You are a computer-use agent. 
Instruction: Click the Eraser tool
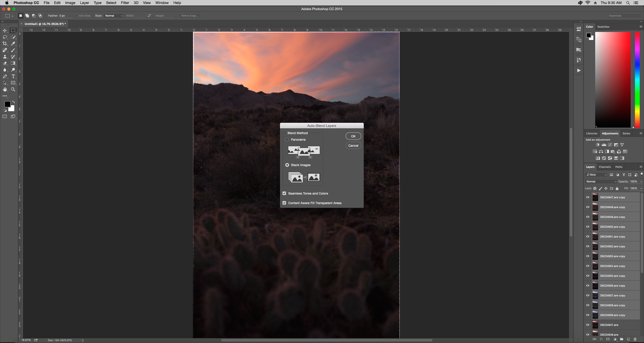pyautogui.click(x=5, y=63)
